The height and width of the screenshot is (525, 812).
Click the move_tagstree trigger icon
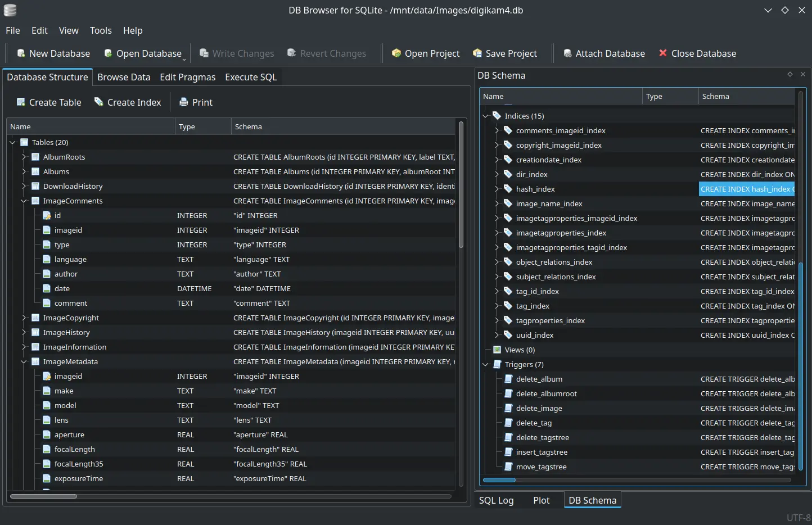coord(508,467)
